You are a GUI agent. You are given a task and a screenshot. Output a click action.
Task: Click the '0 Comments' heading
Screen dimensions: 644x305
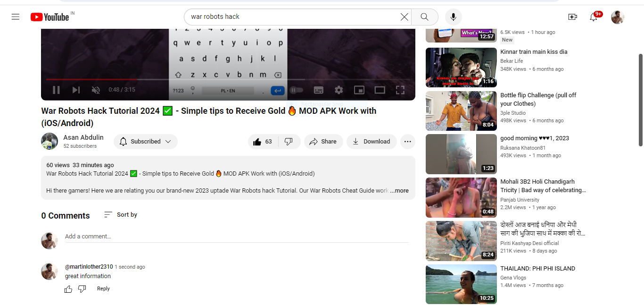point(66,216)
